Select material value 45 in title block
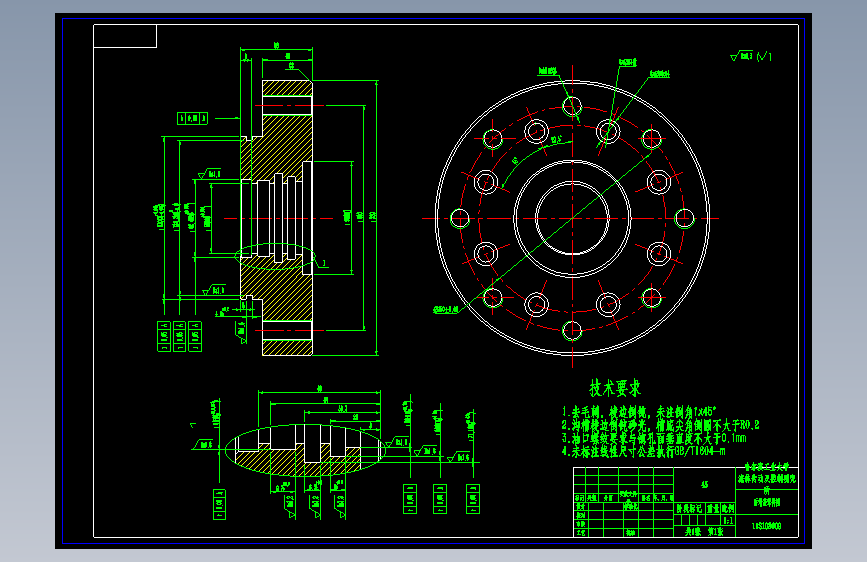Image resolution: width=867 pixels, height=562 pixels. click(x=704, y=485)
